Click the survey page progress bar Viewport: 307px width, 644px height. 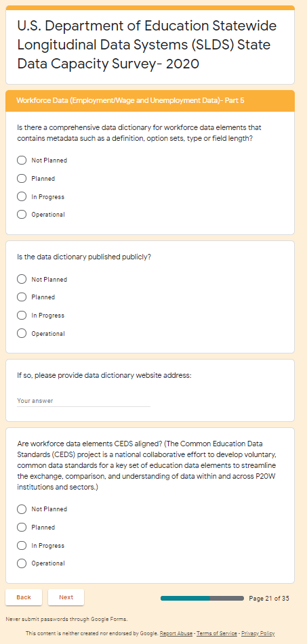pyautogui.click(x=202, y=599)
